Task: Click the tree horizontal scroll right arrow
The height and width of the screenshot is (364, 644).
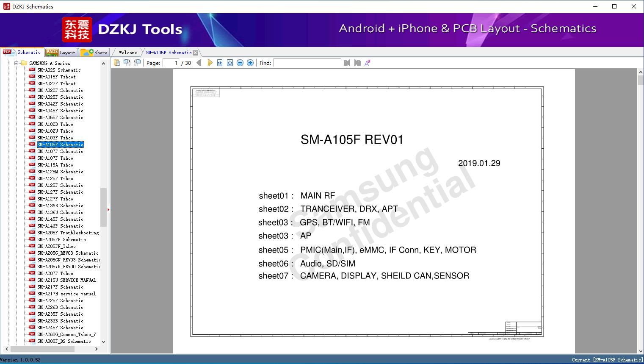Action: [96, 349]
